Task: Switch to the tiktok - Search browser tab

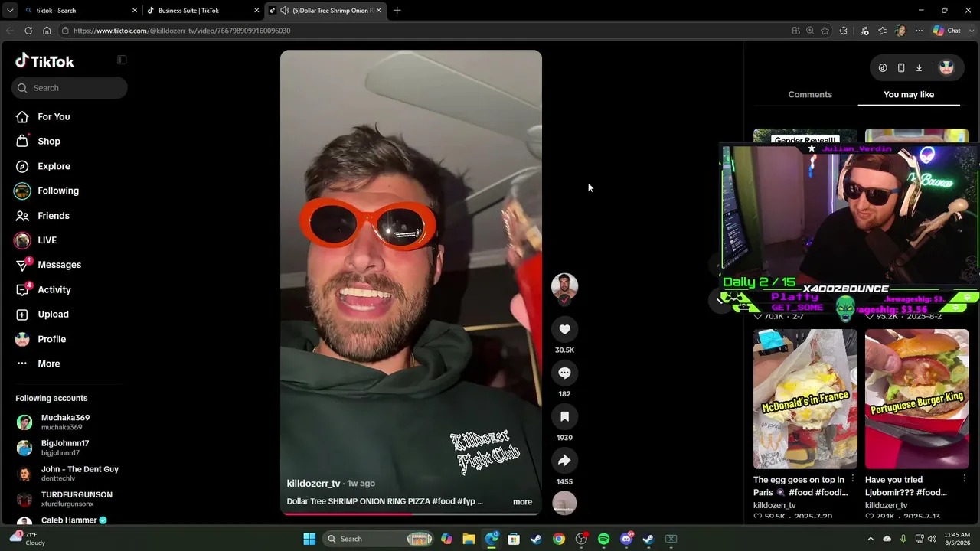Action: tap(80, 11)
